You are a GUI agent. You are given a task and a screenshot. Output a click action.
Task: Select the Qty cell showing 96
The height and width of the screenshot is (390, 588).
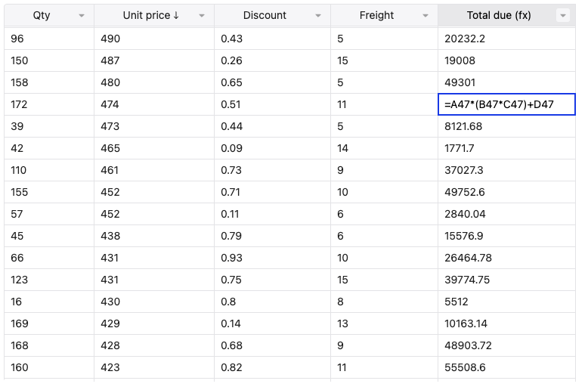[49, 39]
